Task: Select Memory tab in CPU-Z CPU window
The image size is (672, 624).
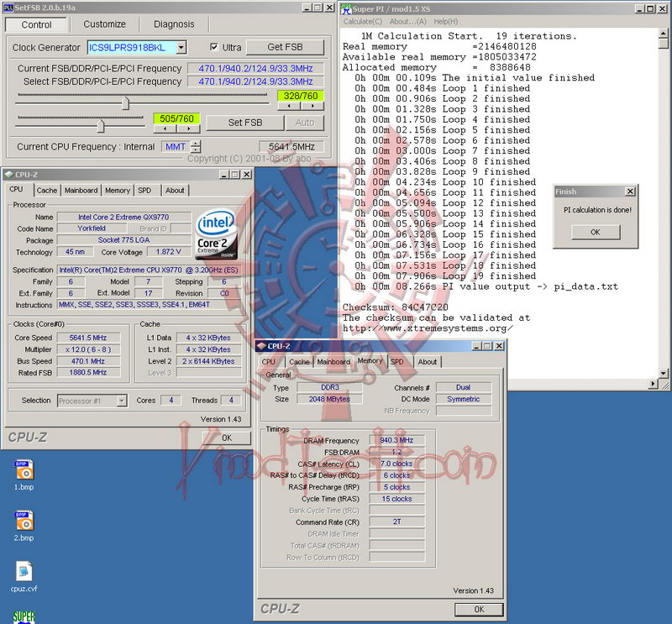Action: pos(118,191)
